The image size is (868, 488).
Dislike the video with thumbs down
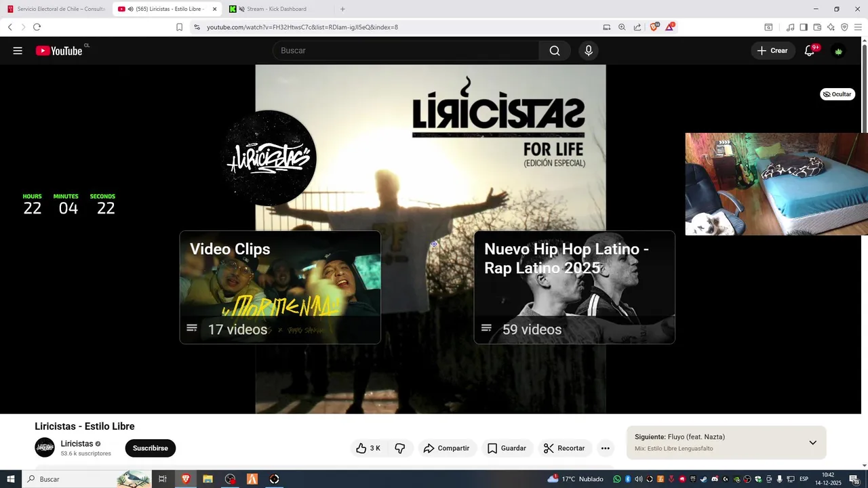[x=400, y=448]
